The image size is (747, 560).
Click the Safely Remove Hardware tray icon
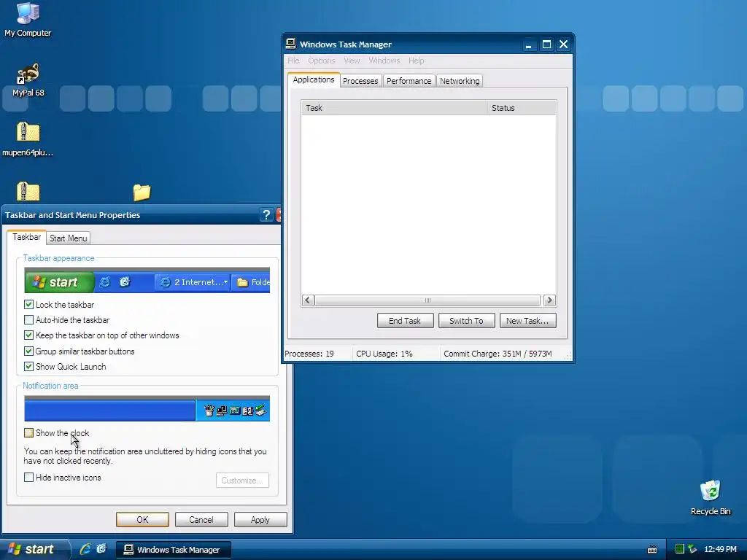coord(692,549)
